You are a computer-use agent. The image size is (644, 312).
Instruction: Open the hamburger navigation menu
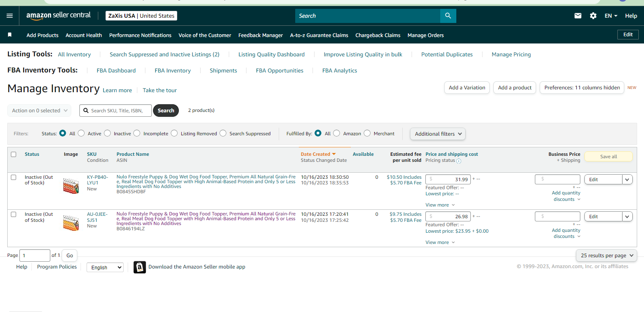[x=10, y=16]
